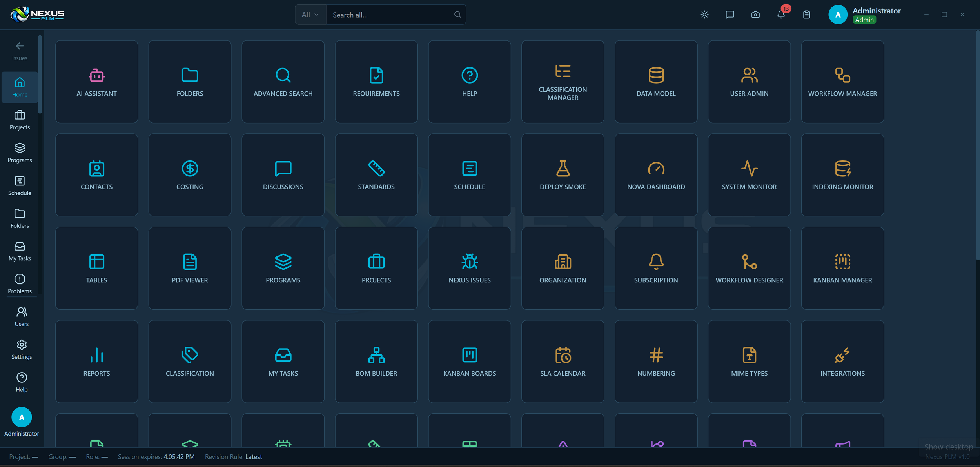Viewport: 980px width, 467px height.
Task: Open the Integrations tile
Action: tap(842, 362)
